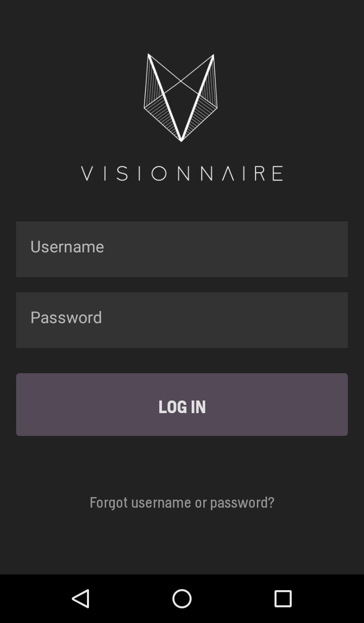364x623 pixels.
Task: Tap the Password placeholder text
Action: (x=66, y=317)
